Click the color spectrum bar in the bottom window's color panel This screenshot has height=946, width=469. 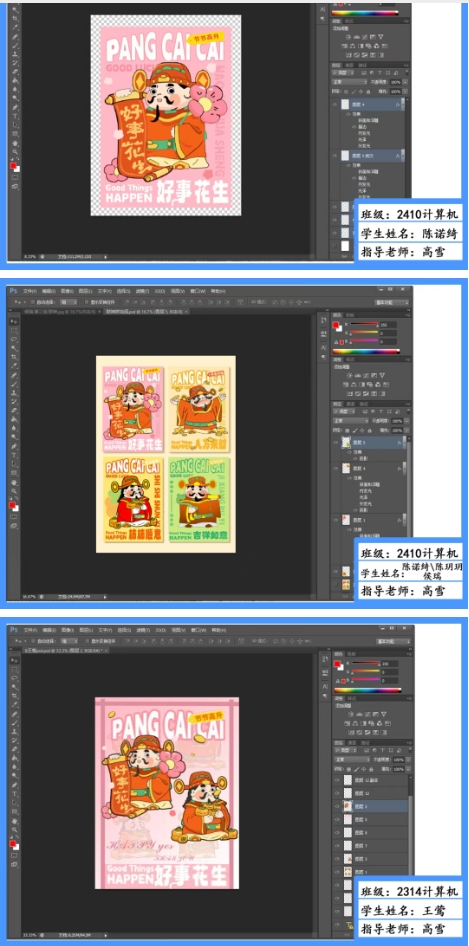366,690
